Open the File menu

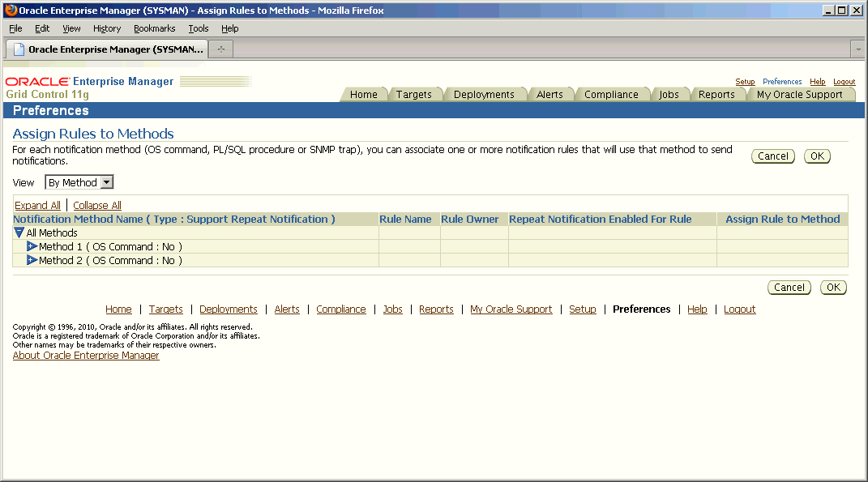point(15,28)
